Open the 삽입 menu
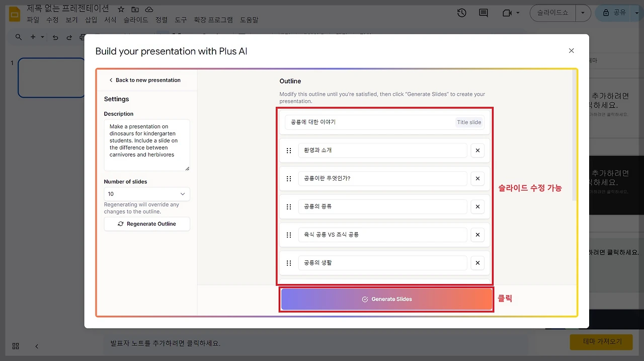The width and height of the screenshot is (644, 361). coord(91,20)
